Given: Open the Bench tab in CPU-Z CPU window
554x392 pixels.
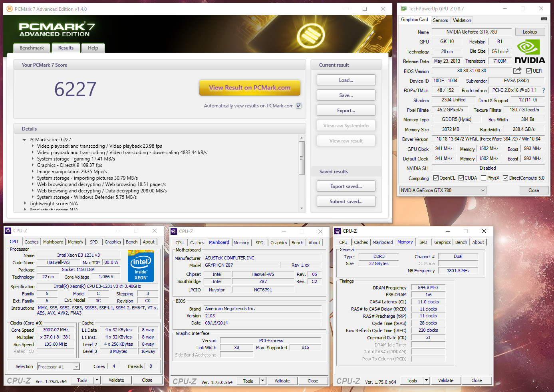Looking at the screenshot, I should click(x=131, y=242).
